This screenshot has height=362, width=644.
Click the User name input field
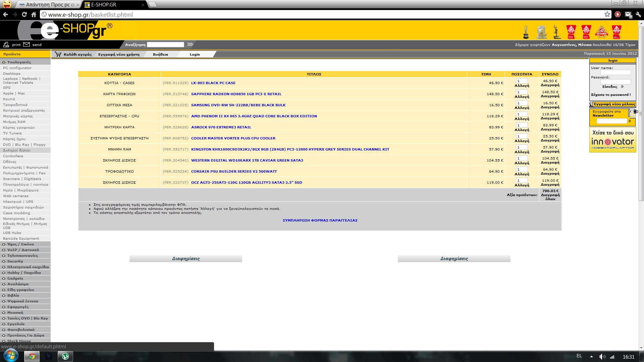(x=615, y=72)
